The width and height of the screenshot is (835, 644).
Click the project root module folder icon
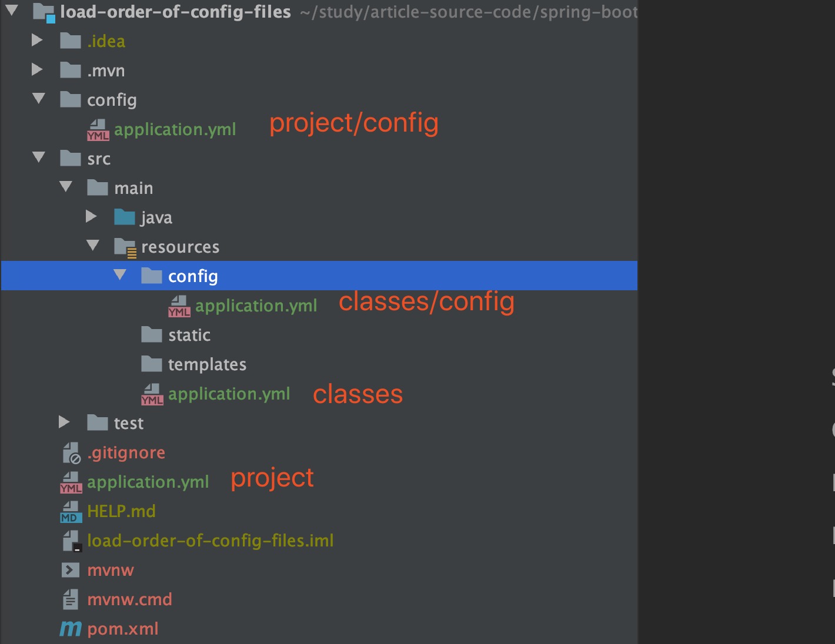point(44,12)
